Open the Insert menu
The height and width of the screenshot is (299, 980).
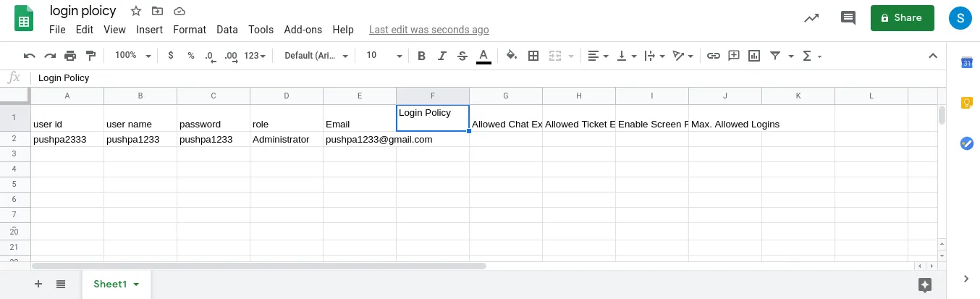tap(150, 30)
